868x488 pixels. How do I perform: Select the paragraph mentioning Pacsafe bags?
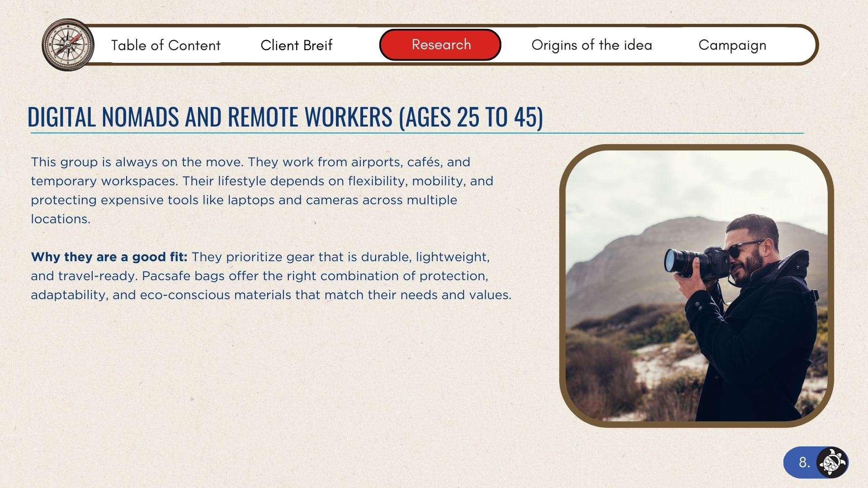271,276
